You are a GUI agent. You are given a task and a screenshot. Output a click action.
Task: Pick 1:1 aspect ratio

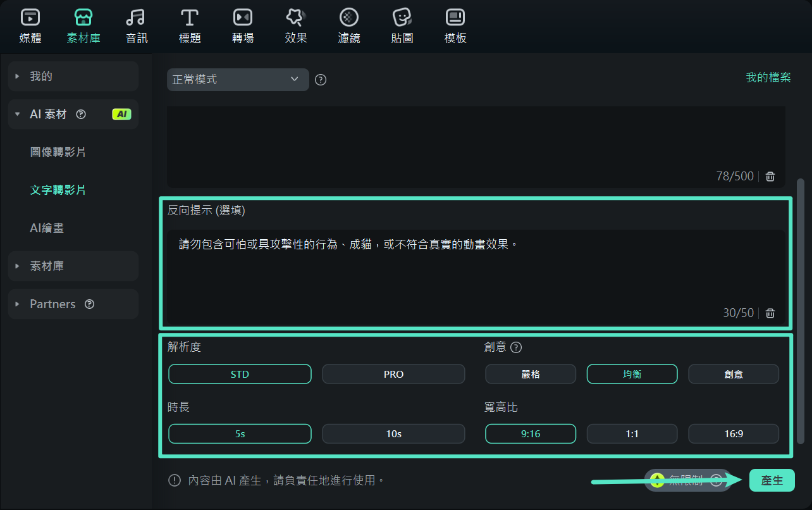(632, 433)
